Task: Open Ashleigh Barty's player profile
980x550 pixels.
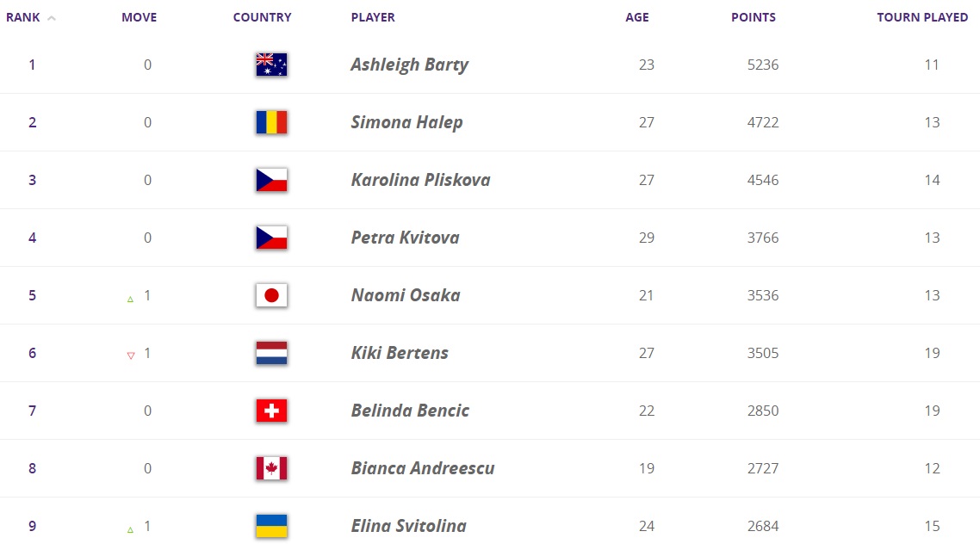Action: tap(409, 65)
